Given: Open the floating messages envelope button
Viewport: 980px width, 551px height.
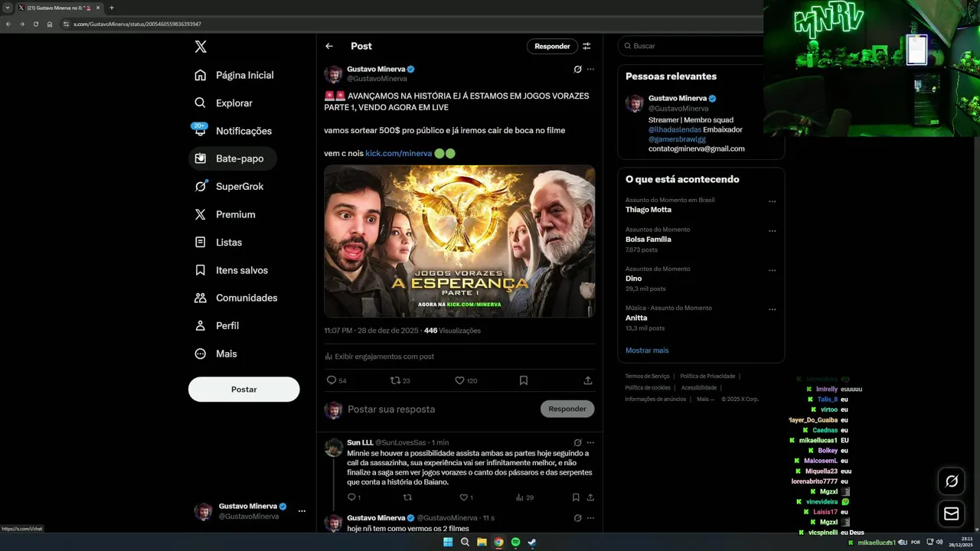Looking at the screenshot, I should coord(952,514).
